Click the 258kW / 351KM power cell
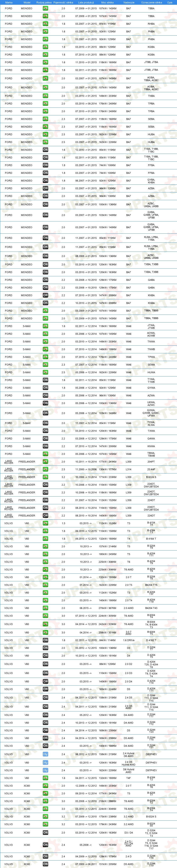The image size is (177, 868). [107, 633]
